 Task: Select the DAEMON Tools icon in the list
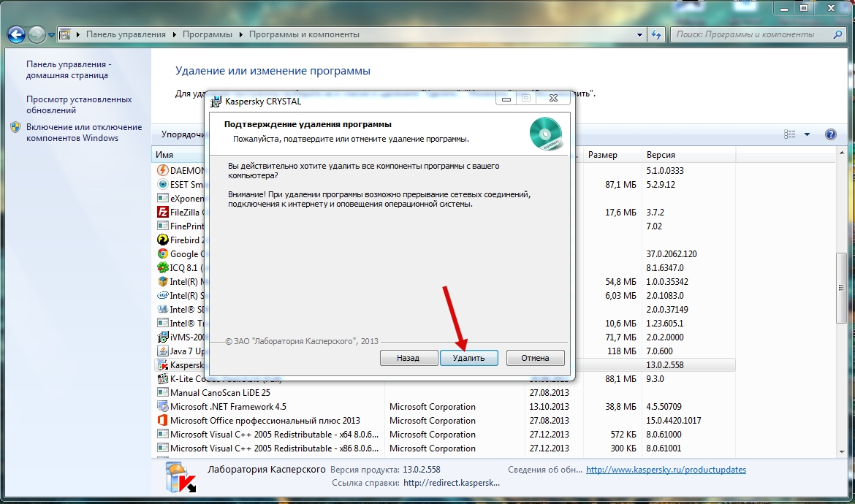point(162,170)
